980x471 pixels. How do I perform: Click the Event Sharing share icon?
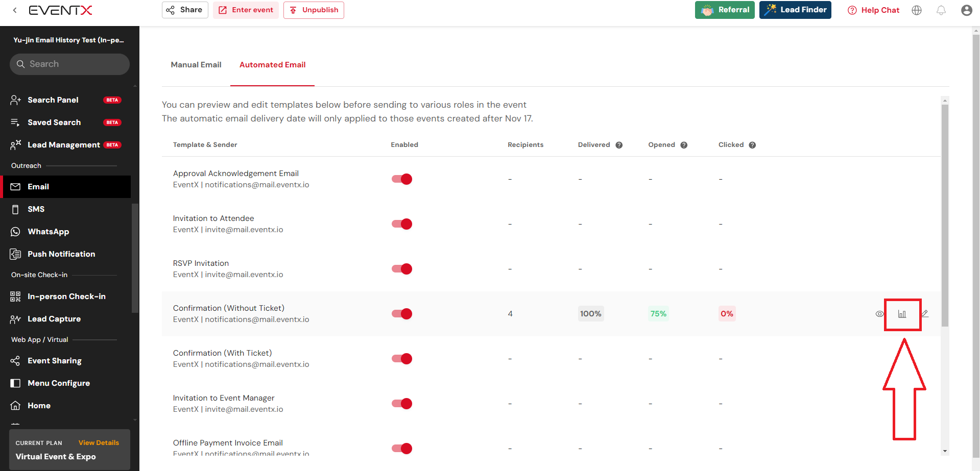[15, 361]
